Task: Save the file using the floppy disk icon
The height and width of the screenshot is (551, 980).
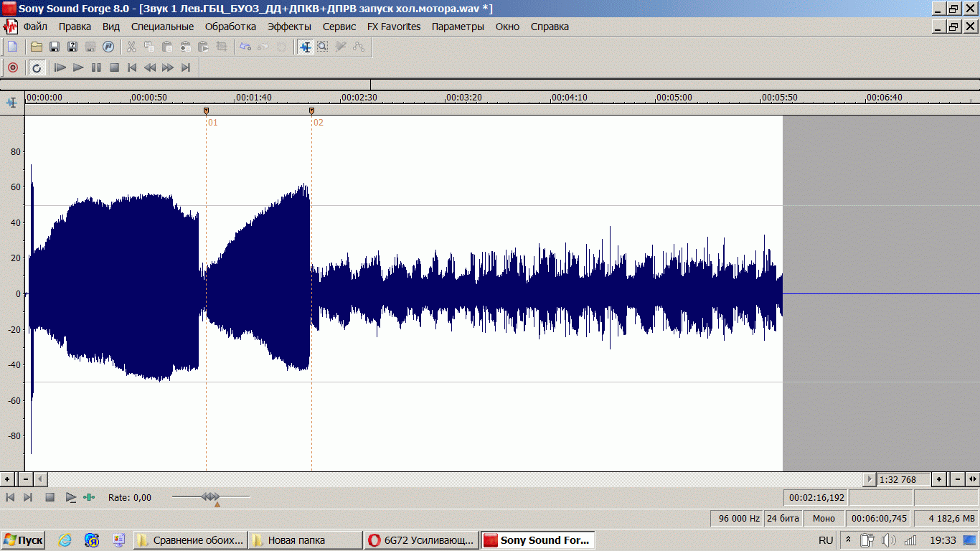Action: (54, 47)
